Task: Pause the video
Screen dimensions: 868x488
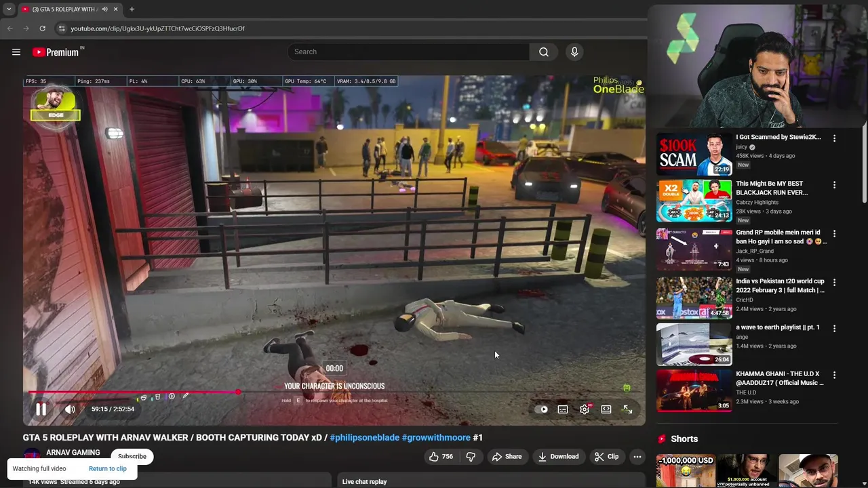Action: [x=41, y=409]
